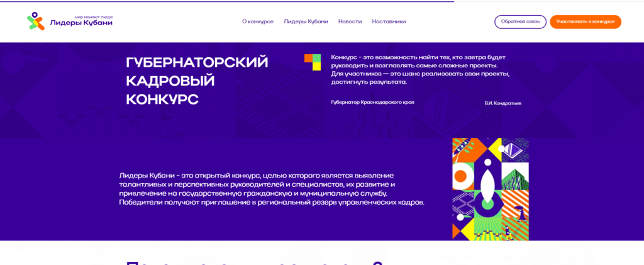
Task: Click the Губернаторский кадровый конкурс heading
Action: point(197,81)
